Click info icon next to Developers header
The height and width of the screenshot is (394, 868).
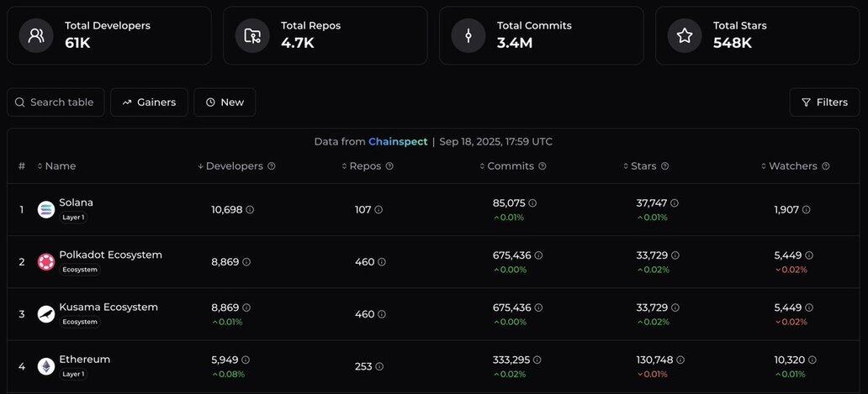coord(271,165)
